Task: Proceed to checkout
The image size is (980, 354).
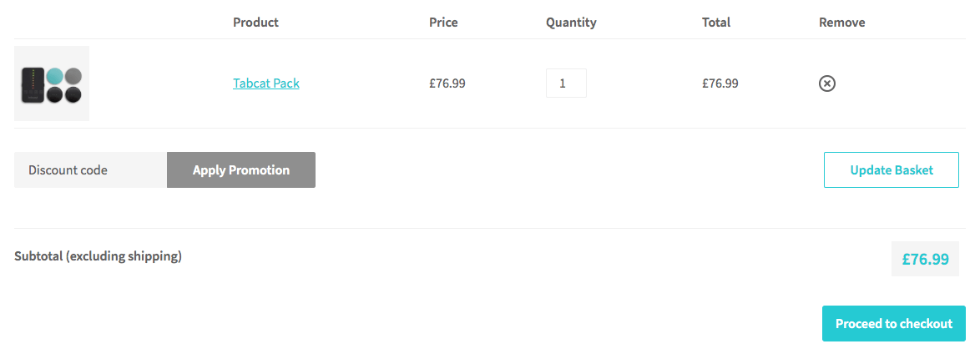Action: pos(894,324)
